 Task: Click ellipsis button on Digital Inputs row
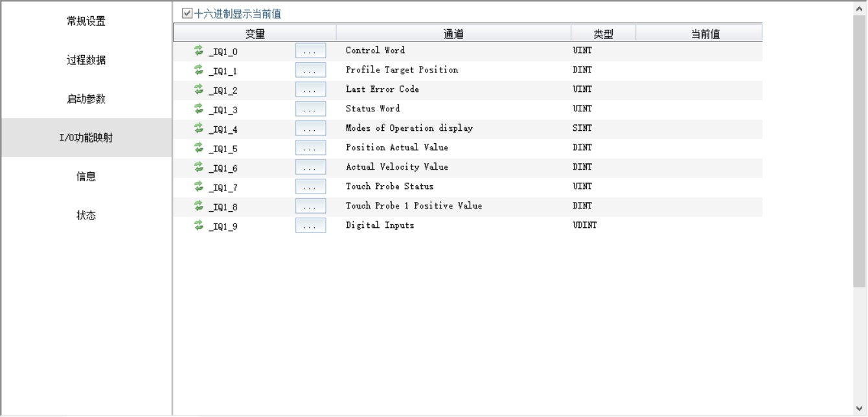[310, 226]
